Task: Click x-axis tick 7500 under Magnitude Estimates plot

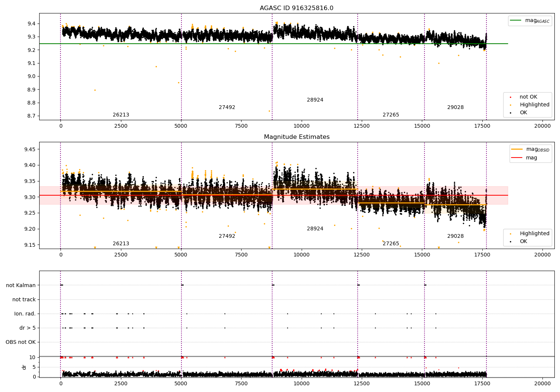Action: tap(241, 255)
